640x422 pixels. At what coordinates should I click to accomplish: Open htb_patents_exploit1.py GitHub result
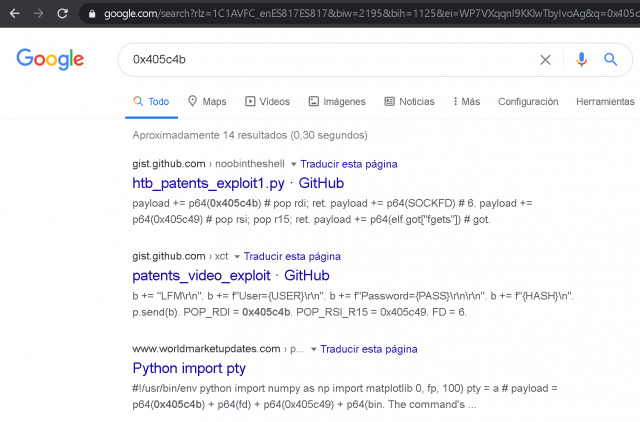coord(238,183)
